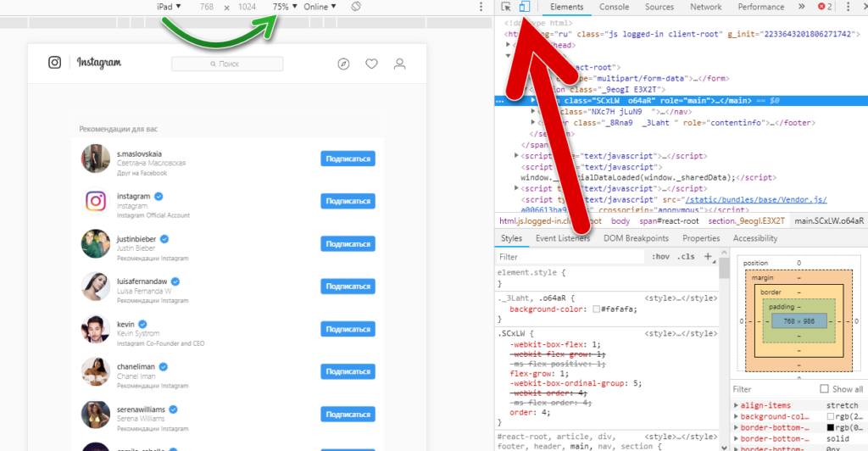The width and height of the screenshot is (868, 451).
Task: Open the DOM Breakpoints sub-tab
Action: tap(636, 238)
